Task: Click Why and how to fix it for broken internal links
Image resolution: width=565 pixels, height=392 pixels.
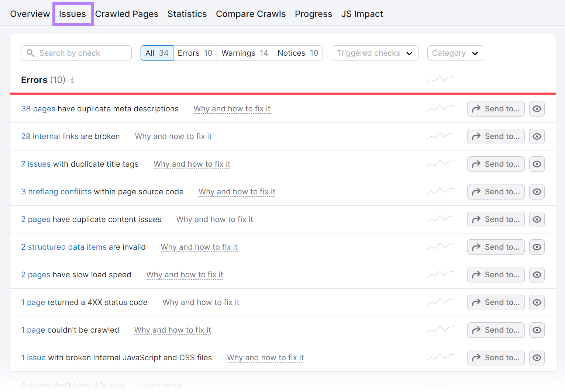Action: (x=173, y=136)
